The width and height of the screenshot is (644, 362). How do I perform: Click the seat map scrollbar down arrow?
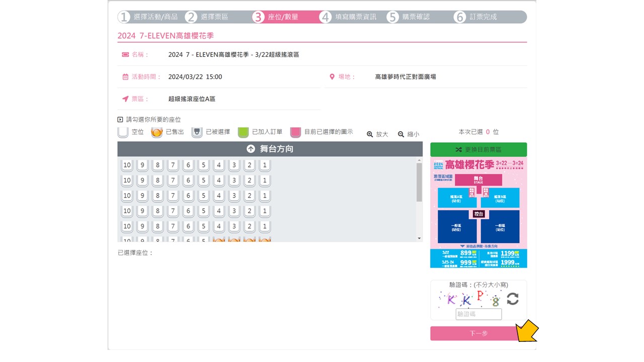click(420, 238)
